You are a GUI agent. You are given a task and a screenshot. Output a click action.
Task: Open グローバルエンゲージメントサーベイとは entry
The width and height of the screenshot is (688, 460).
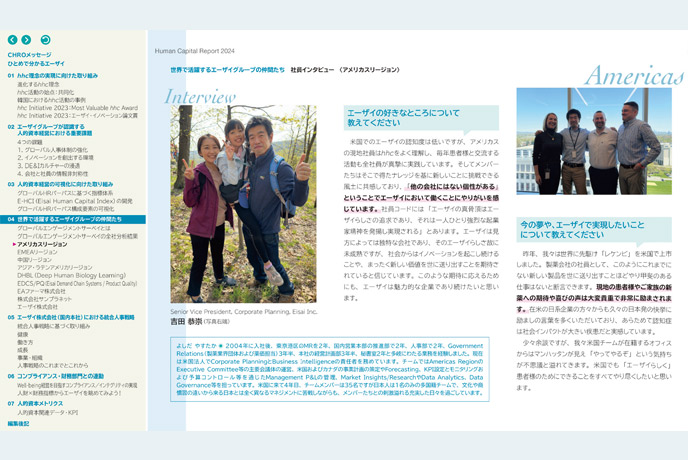click(x=64, y=228)
